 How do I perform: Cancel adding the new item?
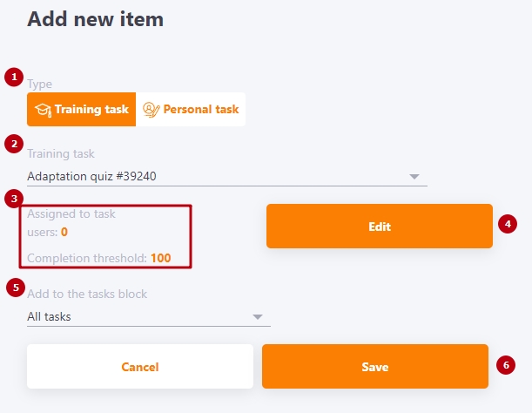pyautogui.click(x=140, y=367)
